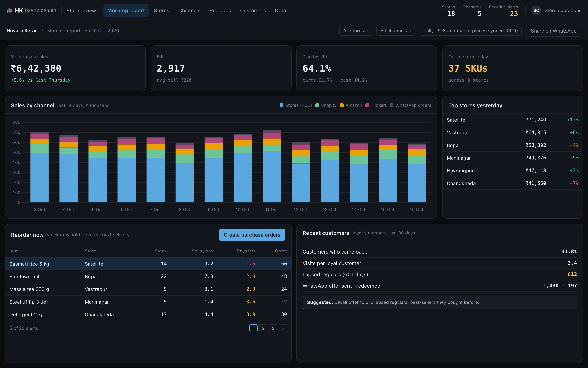Go to reorder alerts page 2
This screenshot has width=588, height=368.
point(263,328)
